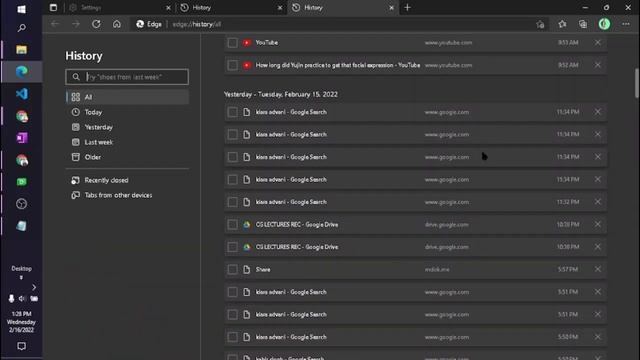
Task: Show hidden tray icons chevron
Action: pyautogui.click(x=34, y=288)
